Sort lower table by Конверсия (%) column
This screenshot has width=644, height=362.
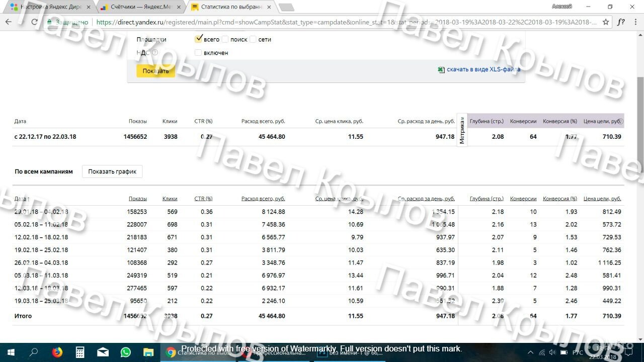pyautogui.click(x=560, y=199)
